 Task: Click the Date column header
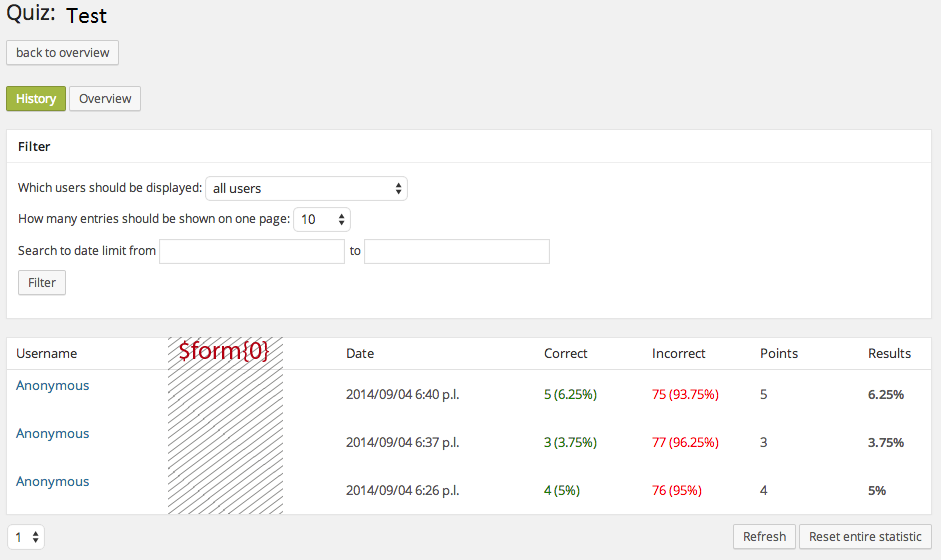pyautogui.click(x=360, y=354)
